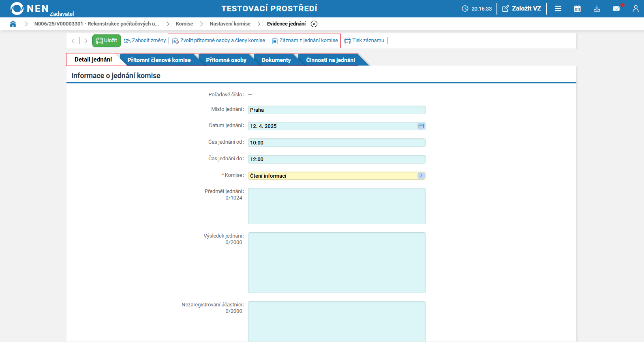
Task: Open the hamburger menu icon
Action: point(558,8)
